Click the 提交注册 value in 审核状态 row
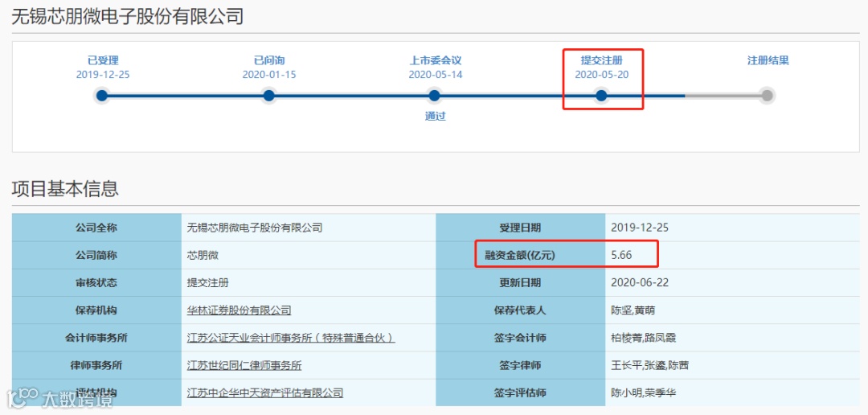868x415 pixels. [208, 282]
